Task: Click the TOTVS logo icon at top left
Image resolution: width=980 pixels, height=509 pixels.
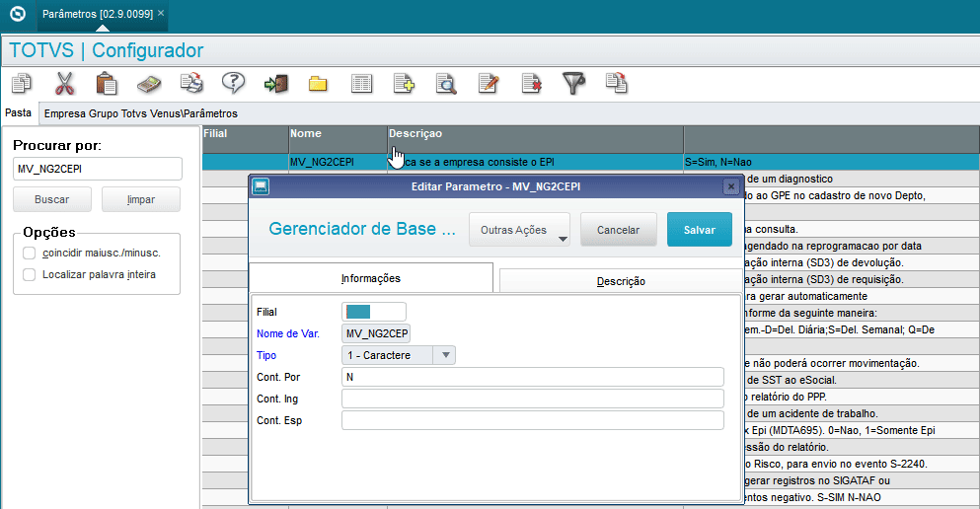Action: 18,13
